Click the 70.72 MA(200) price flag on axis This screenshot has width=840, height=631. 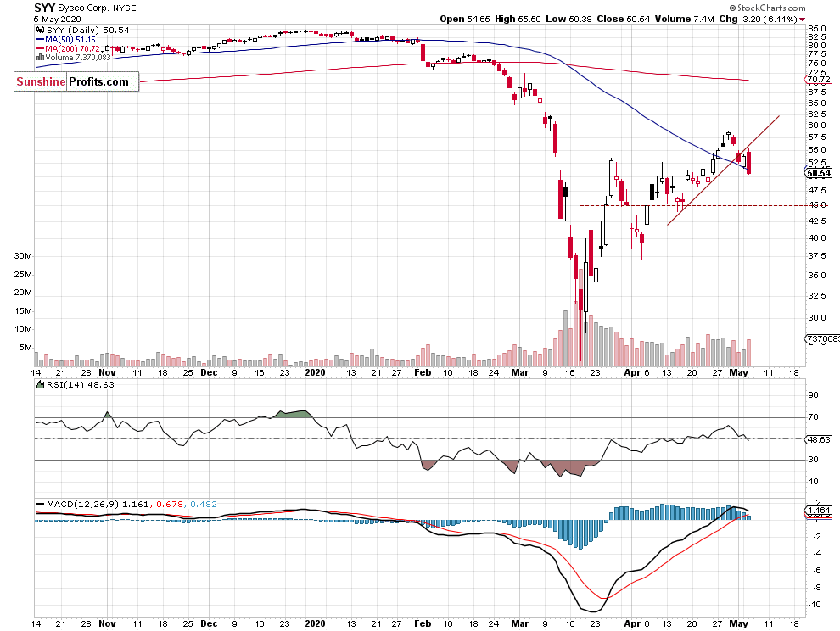(819, 80)
